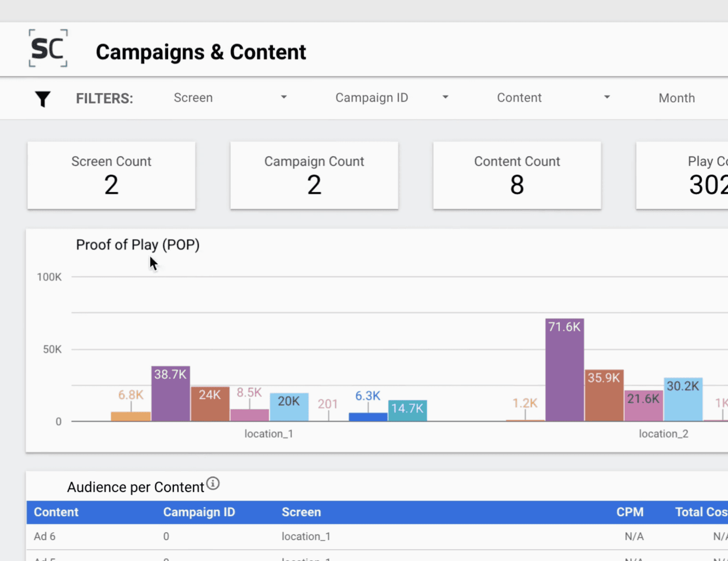728x561 pixels.
Task: Sort table by Content column header
Action: pyautogui.click(x=56, y=512)
